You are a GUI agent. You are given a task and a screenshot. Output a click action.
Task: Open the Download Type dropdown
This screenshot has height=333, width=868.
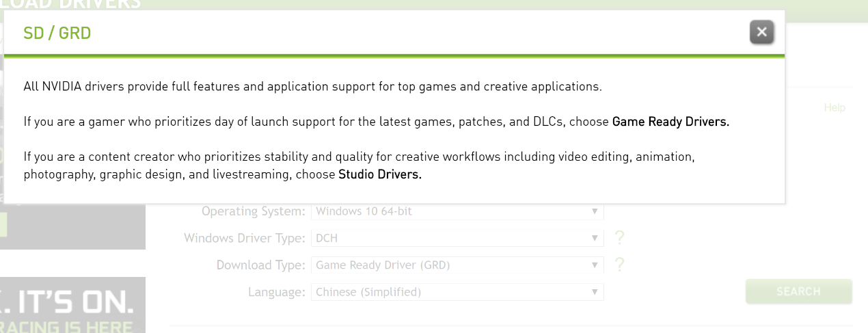[458, 265]
